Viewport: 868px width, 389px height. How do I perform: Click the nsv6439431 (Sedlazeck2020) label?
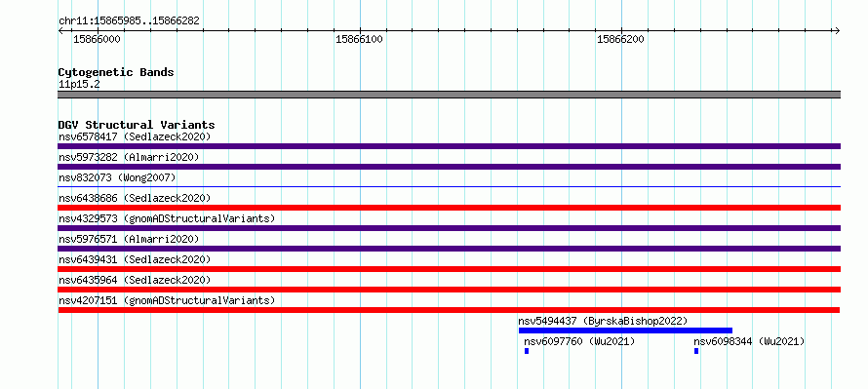click(135, 259)
